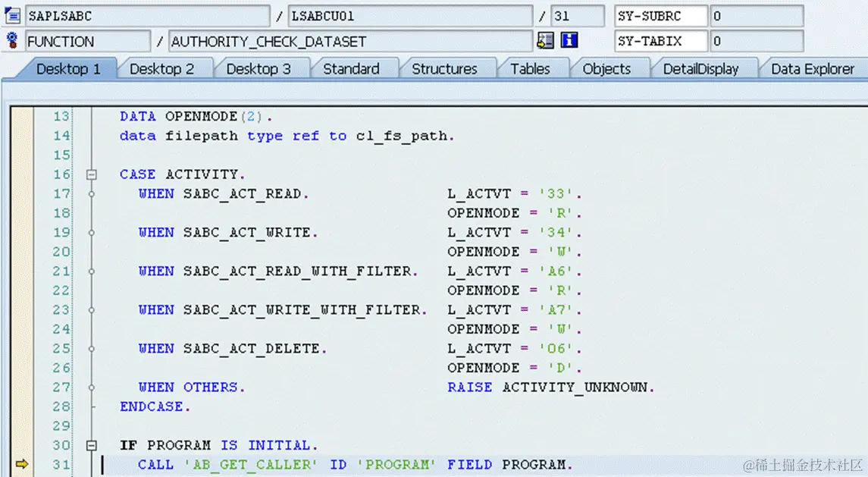Click SABC_ACT_READ_WITH_FILTER on line 21

[297, 271]
